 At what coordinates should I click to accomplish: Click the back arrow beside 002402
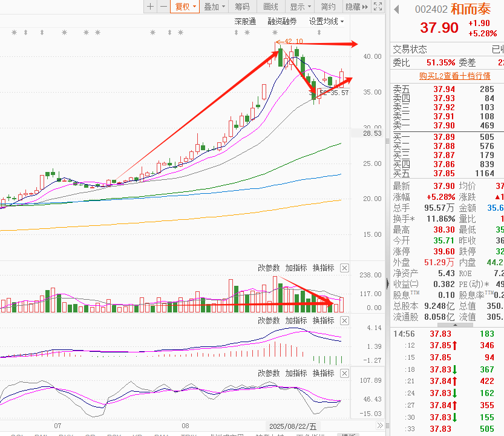(397, 9)
